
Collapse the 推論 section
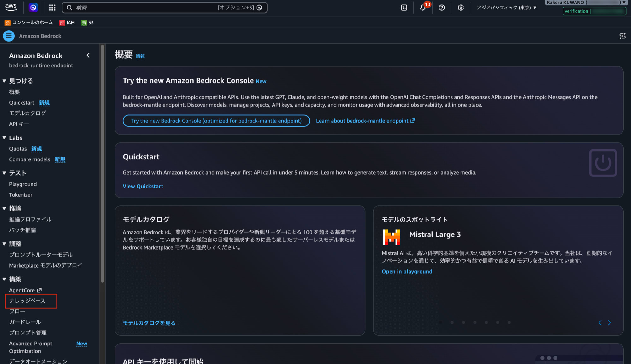coord(4,208)
